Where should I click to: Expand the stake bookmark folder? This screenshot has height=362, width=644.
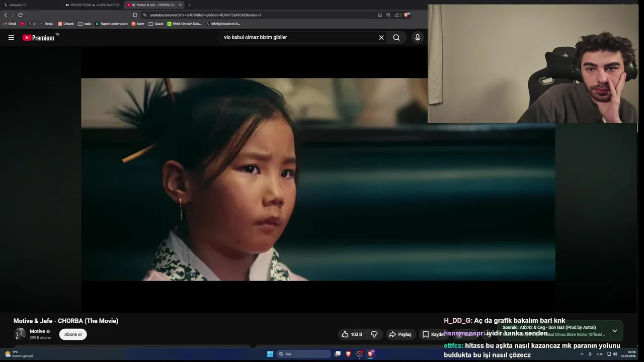coord(85,24)
